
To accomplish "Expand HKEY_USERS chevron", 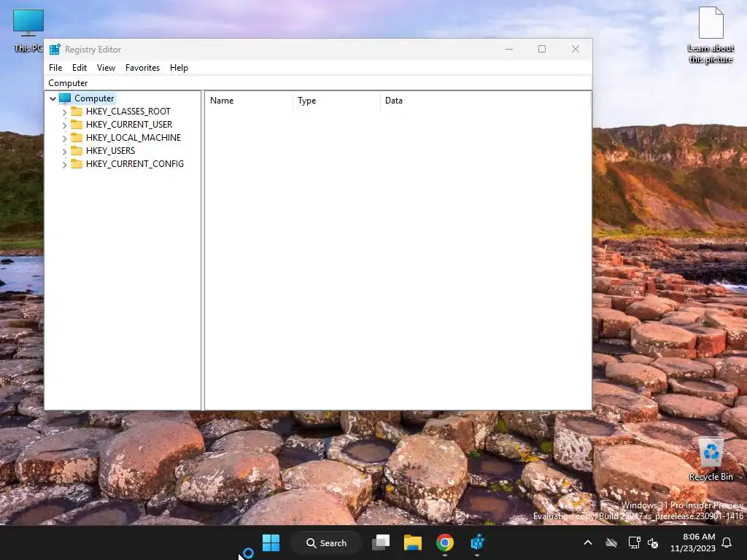I will [64, 151].
